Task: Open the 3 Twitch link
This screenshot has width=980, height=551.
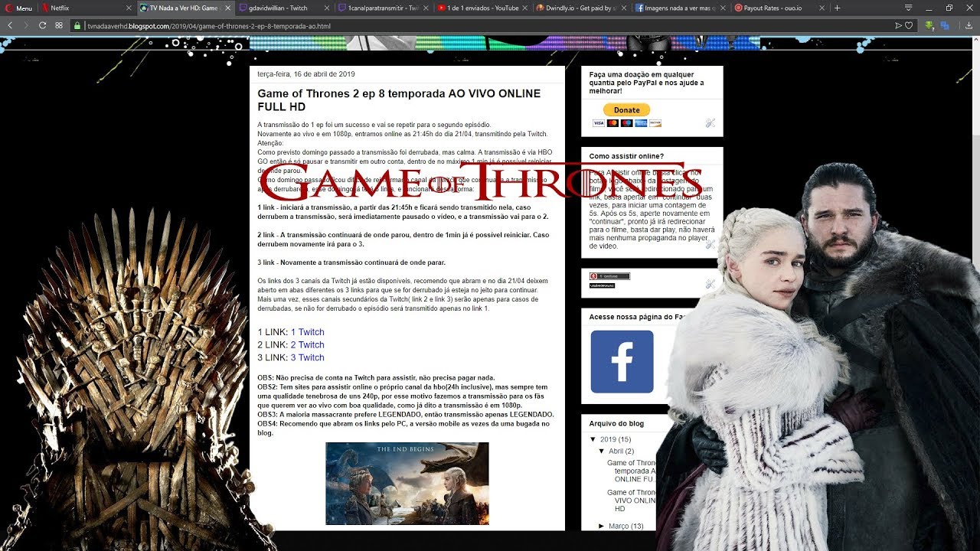Action: 307,357
